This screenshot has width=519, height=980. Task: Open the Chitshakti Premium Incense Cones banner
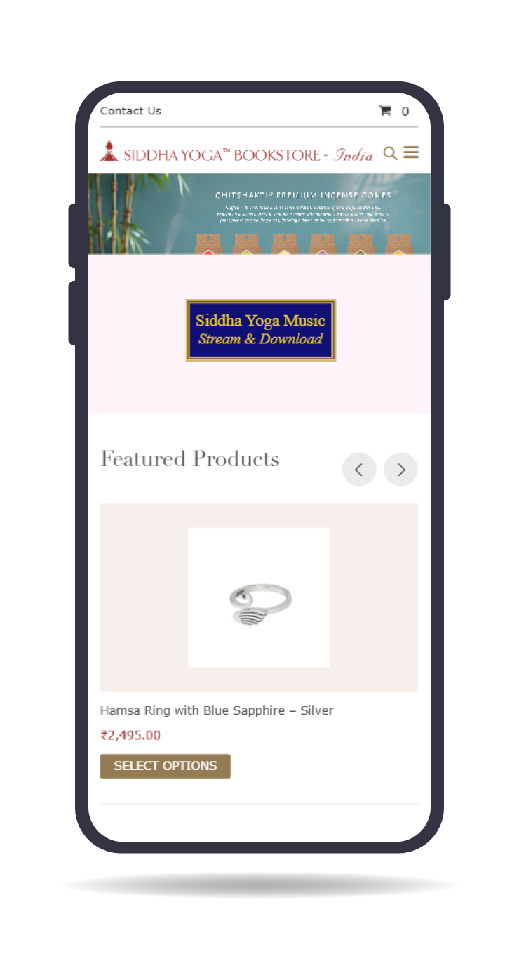pos(259,213)
